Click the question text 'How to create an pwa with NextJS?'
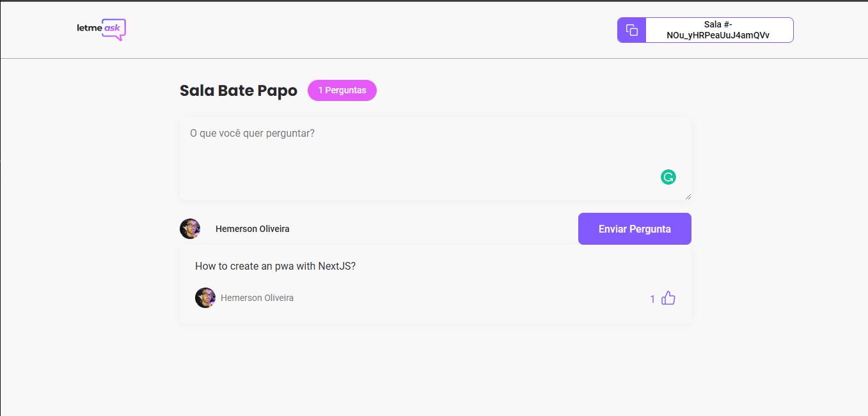Screen dimensions: 868x416 (275, 266)
